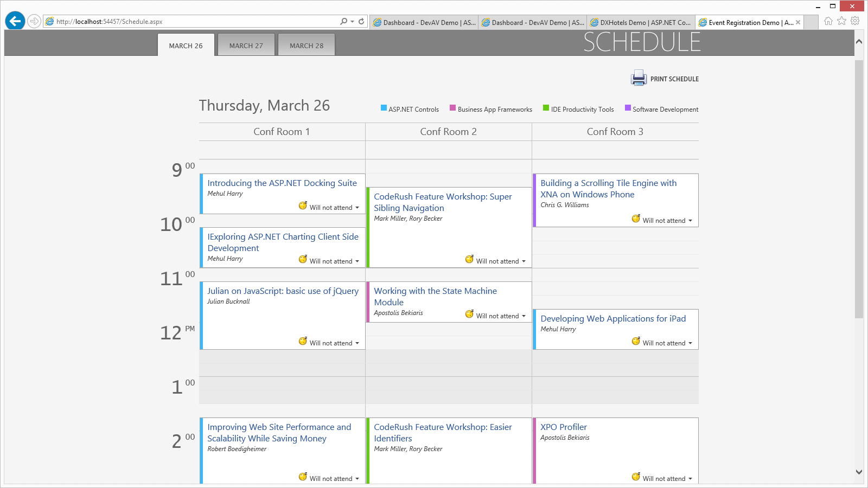Click speaker name Julian Bucknall
Viewport: 868px width, 488px height.
tap(228, 301)
